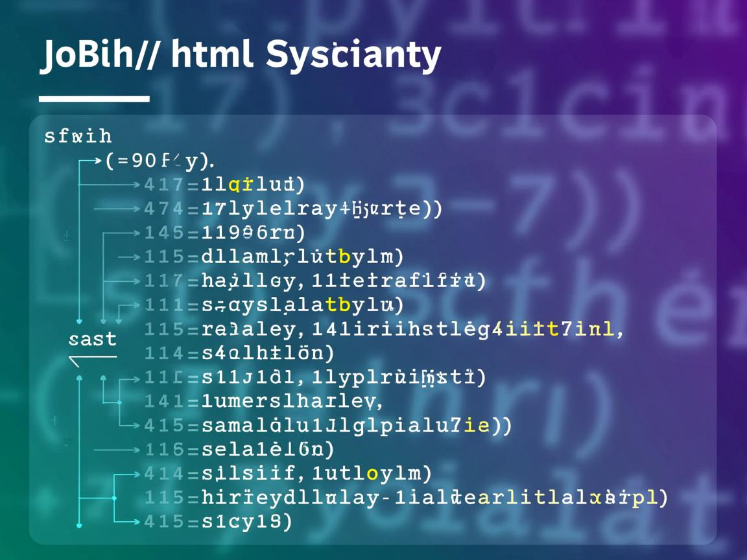
Task: Click the 'sast' label
Action: pos(92,339)
